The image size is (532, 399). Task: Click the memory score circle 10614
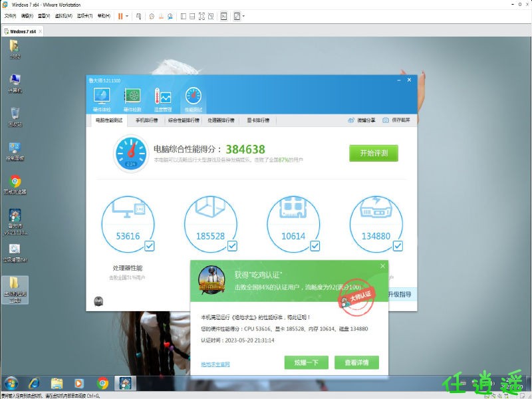(x=293, y=224)
